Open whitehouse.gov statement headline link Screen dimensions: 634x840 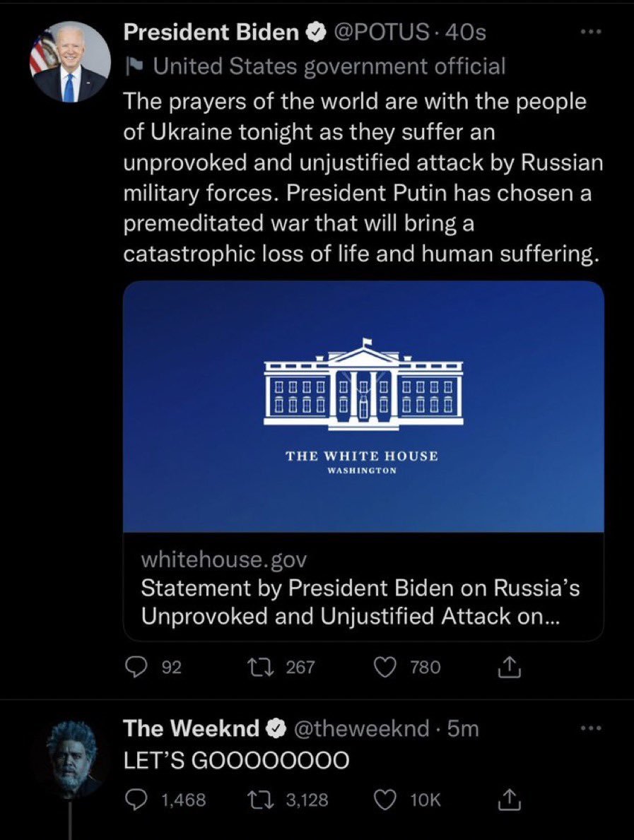click(360, 601)
